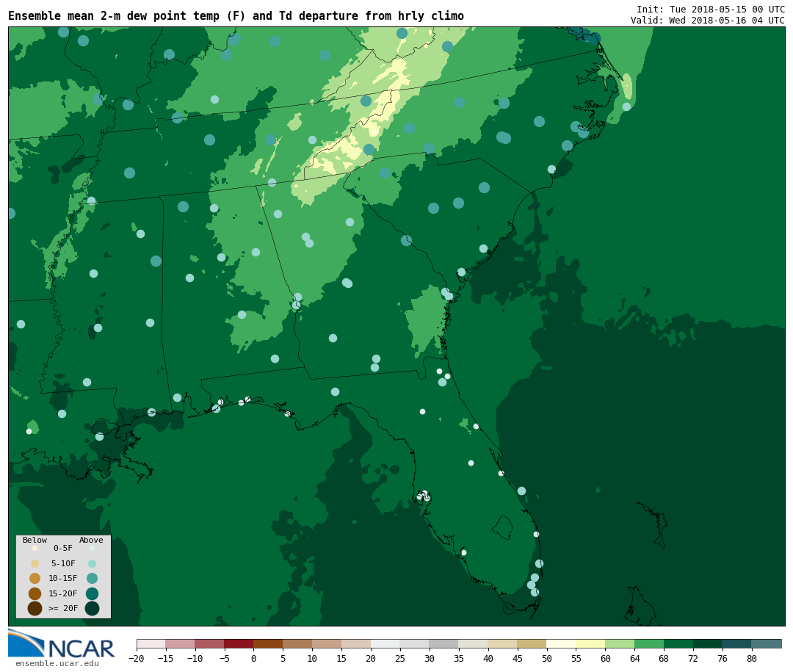Select the Above 5-10F light teal legend circle
Image resolution: width=793 pixels, height=672 pixels.
pos(92,564)
